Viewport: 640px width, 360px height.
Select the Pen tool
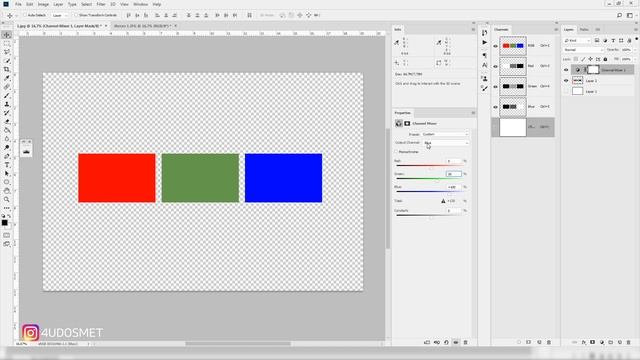(7, 156)
